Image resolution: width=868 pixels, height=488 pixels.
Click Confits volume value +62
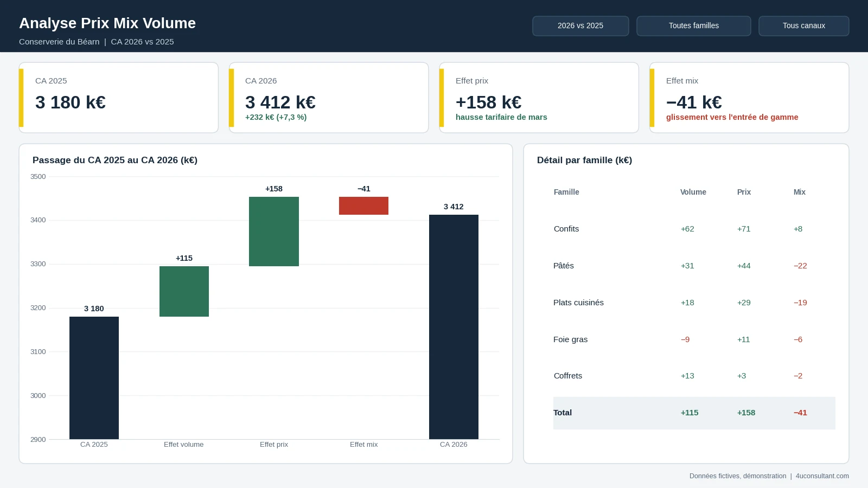click(687, 229)
